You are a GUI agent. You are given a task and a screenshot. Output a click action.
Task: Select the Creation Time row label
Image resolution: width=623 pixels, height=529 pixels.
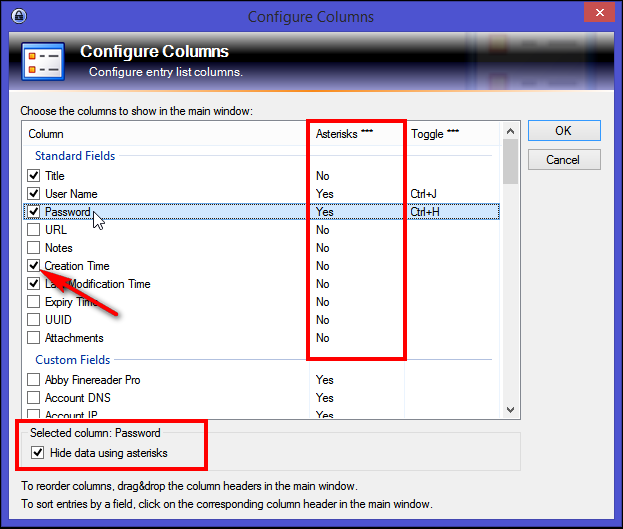pyautogui.click(x=77, y=266)
